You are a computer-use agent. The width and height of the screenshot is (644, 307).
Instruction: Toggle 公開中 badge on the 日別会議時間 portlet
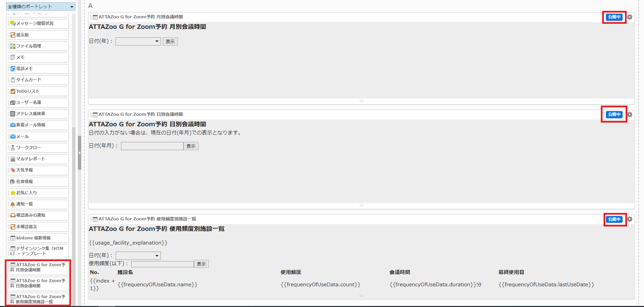[614, 114]
